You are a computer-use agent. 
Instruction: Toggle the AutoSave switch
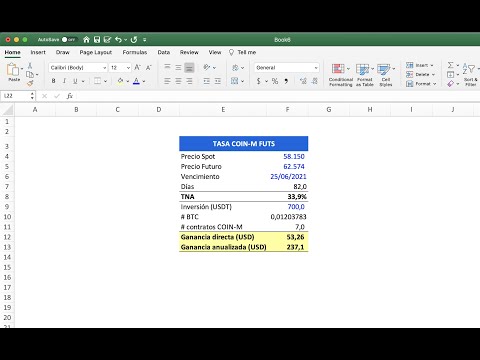(69, 40)
